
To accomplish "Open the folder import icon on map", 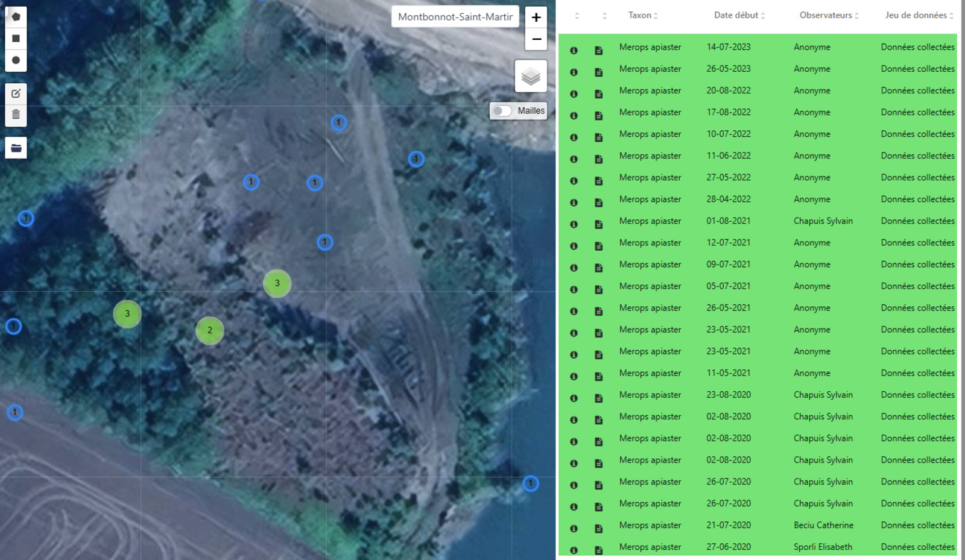I will point(16,148).
